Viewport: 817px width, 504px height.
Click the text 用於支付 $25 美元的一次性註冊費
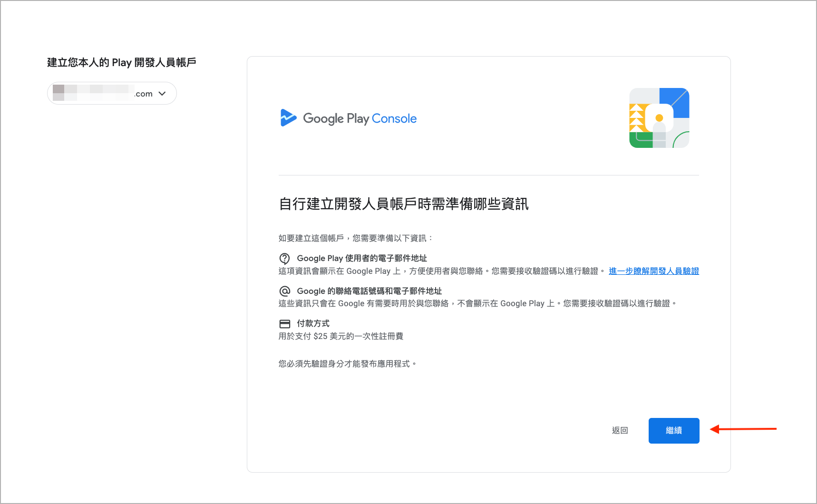click(x=341, y=336)
